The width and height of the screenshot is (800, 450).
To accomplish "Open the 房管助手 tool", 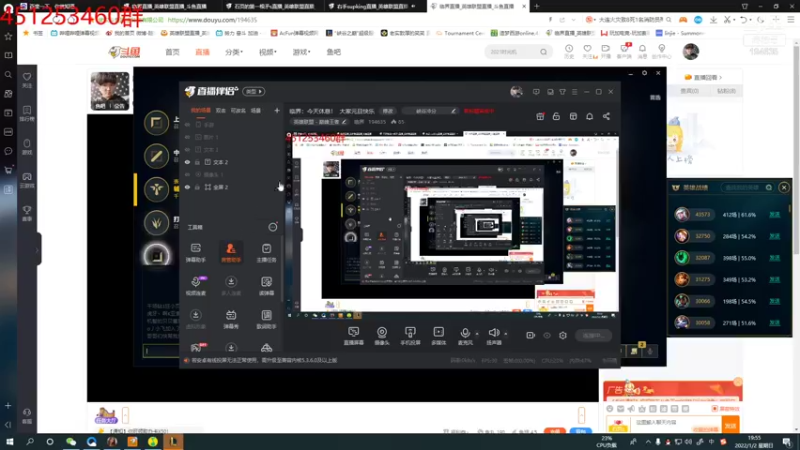I will 231,252.
